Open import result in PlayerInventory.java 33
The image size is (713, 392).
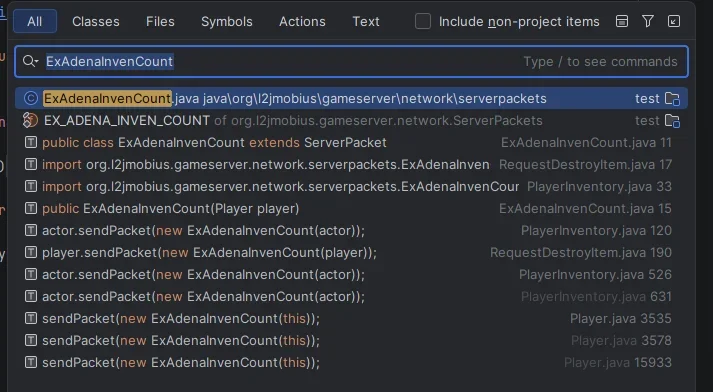pyautogui.click(x=351, y=186)
